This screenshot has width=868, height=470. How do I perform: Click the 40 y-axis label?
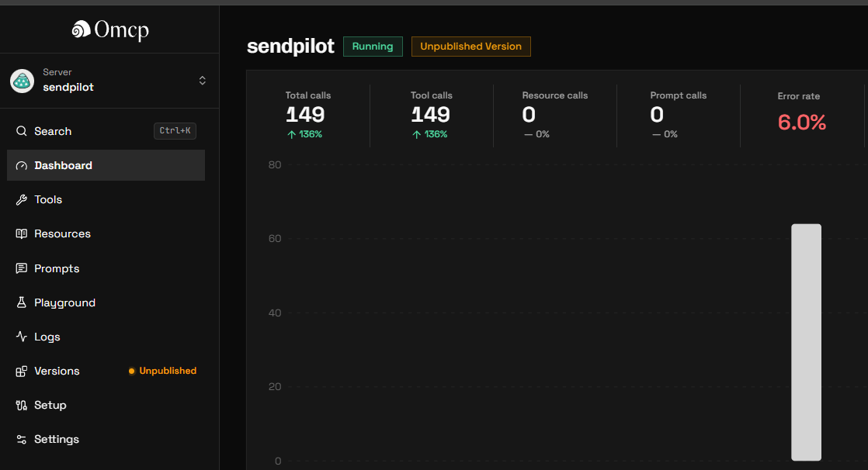[275, 313]
